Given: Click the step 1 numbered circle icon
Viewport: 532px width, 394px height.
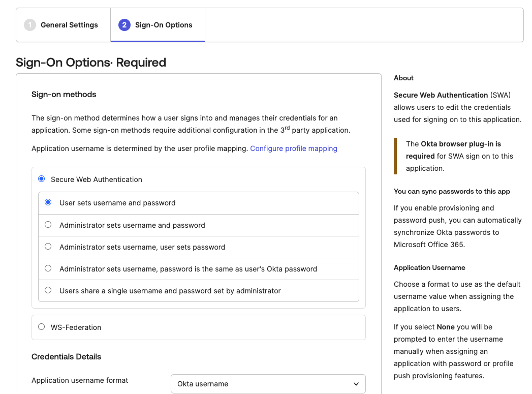Looking at the screenshot, I should pos(29,24).
